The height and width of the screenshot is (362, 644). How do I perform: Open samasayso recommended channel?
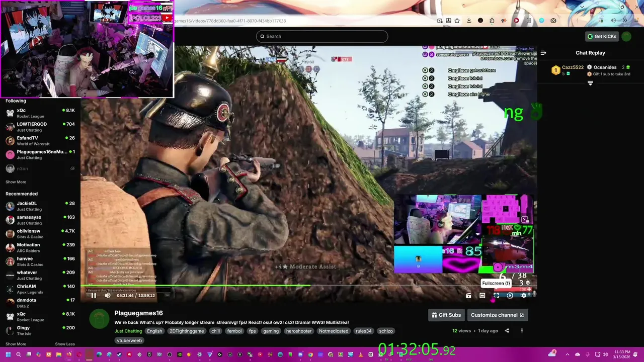click(x=40, y=220)
